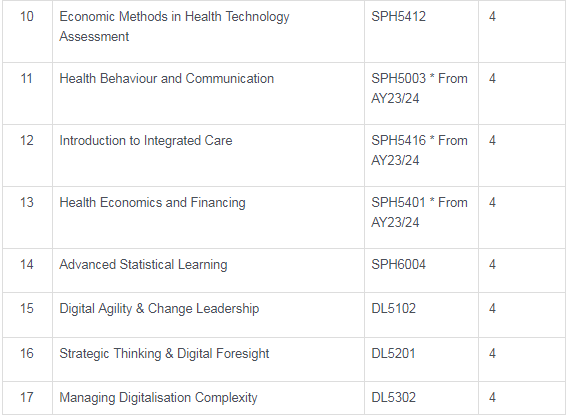
Task: Click the SPH5003 From AY23/24 code cell
Action: [419, 88]
